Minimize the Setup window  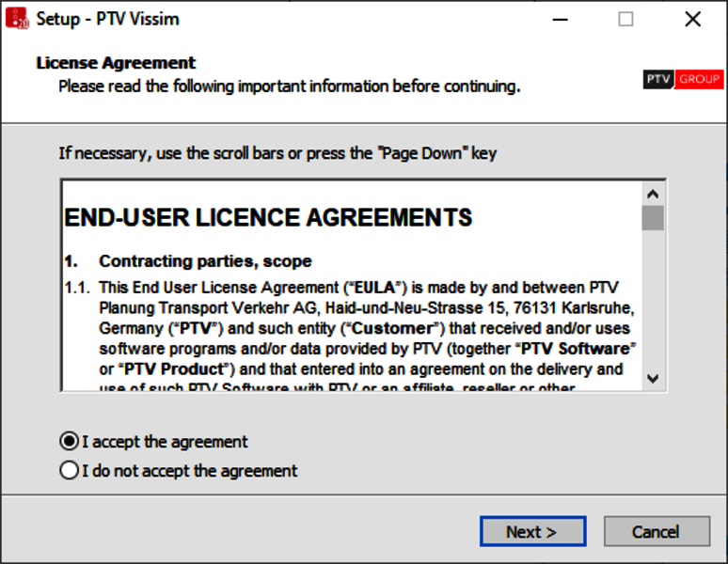tap(559, 19)
